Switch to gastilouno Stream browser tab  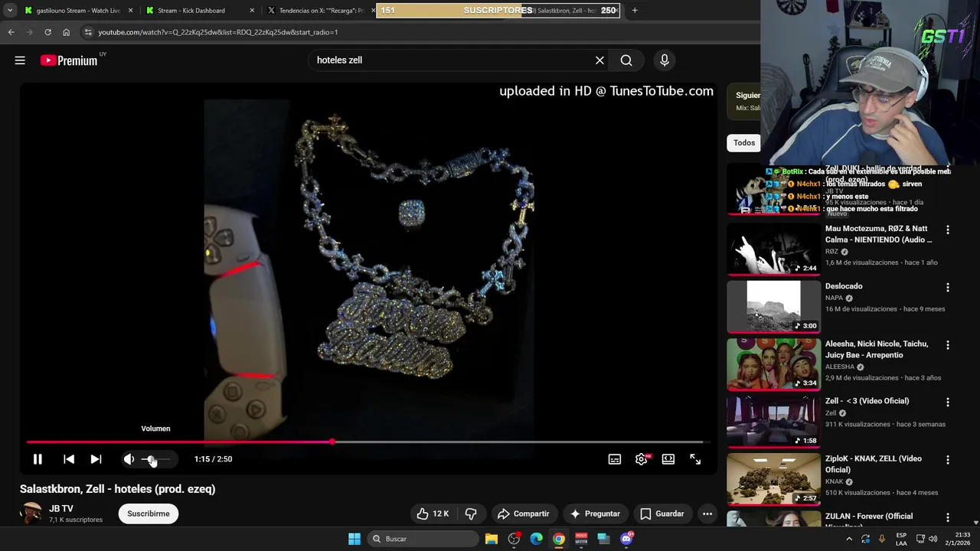click(x=78, y=11)
